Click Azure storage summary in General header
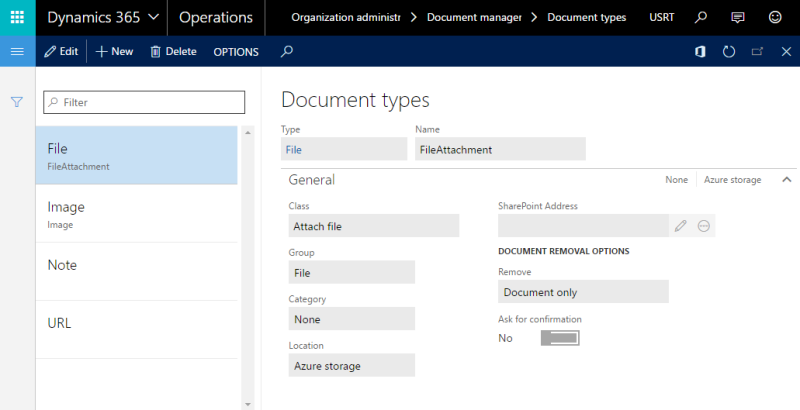Screen dimensions: 800x410 (x=732, y=180)
